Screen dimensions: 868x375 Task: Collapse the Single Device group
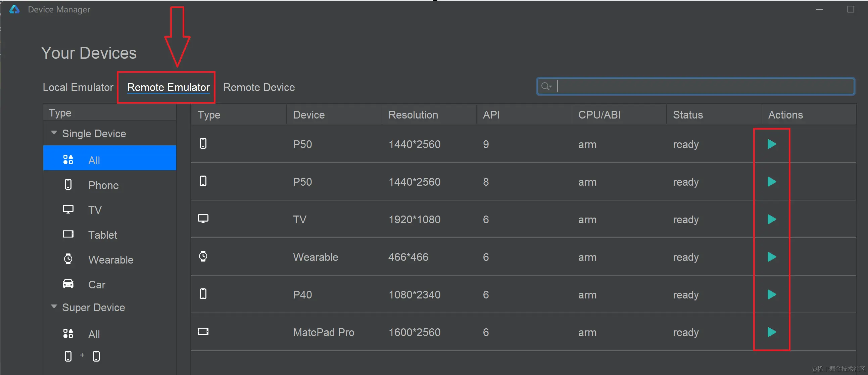click(x=54, y=133)
